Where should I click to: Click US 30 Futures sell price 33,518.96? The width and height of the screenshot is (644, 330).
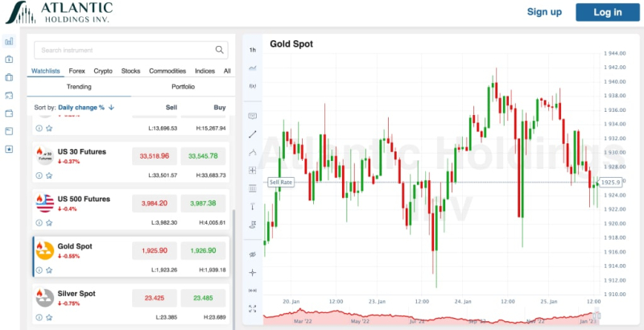click(155, 156)
